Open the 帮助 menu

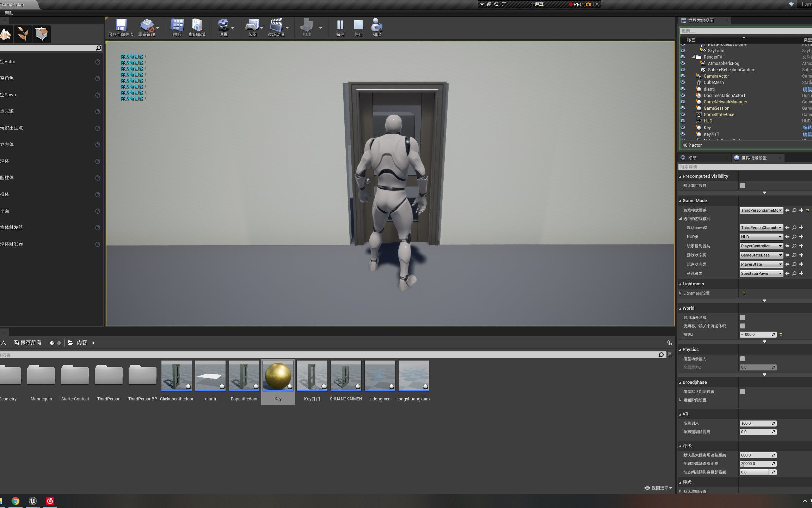(9, 13)
